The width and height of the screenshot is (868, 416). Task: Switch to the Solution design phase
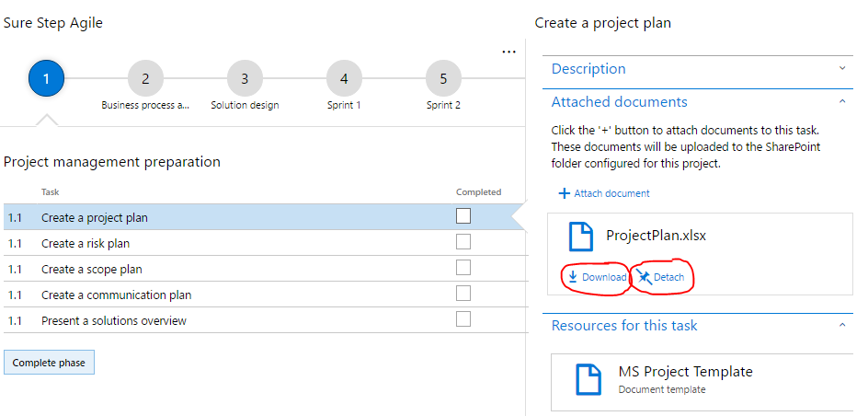(245, 79)
